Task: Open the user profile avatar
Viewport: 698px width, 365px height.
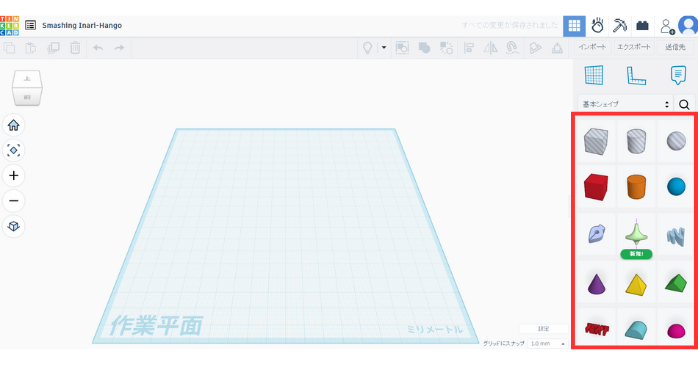Action: 688,25
